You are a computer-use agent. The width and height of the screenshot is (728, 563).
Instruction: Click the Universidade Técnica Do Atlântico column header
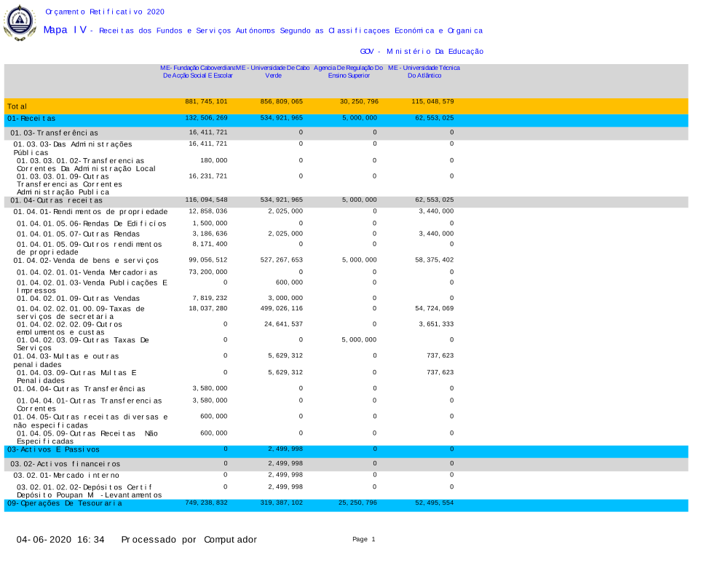pos(424,71)
